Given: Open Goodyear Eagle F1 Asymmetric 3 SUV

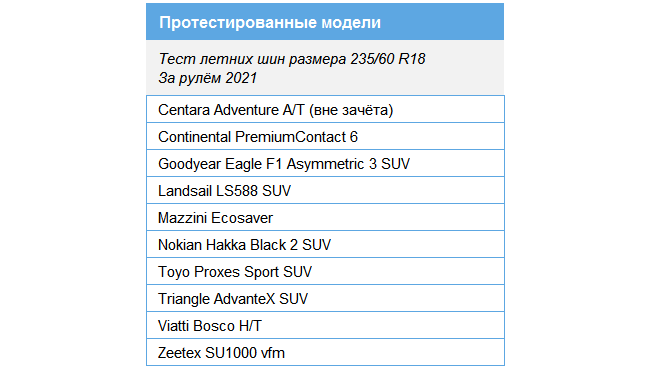Looking at the screenshot, I should [x=325, y=163].
